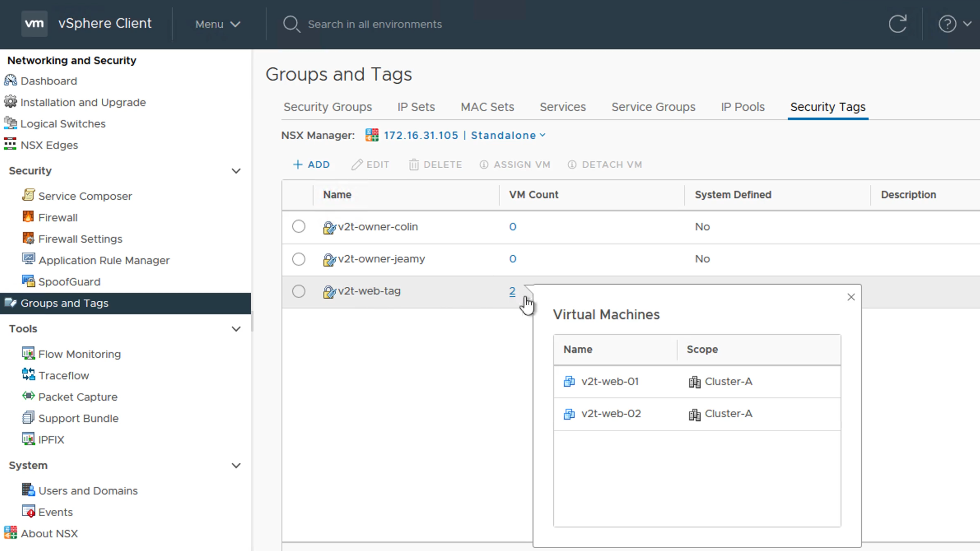
Task: Select the v2t-owner-jeamy radio button
Action: click(298, 259)
